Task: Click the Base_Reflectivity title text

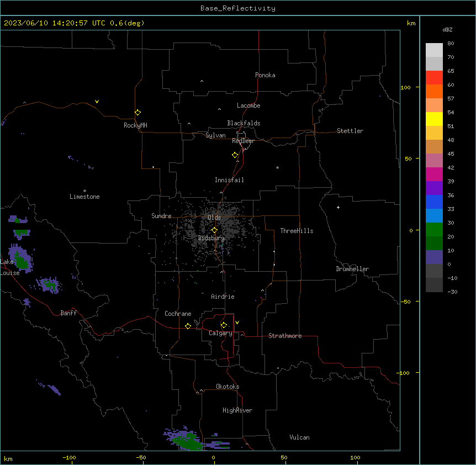Action: [238, 8]
